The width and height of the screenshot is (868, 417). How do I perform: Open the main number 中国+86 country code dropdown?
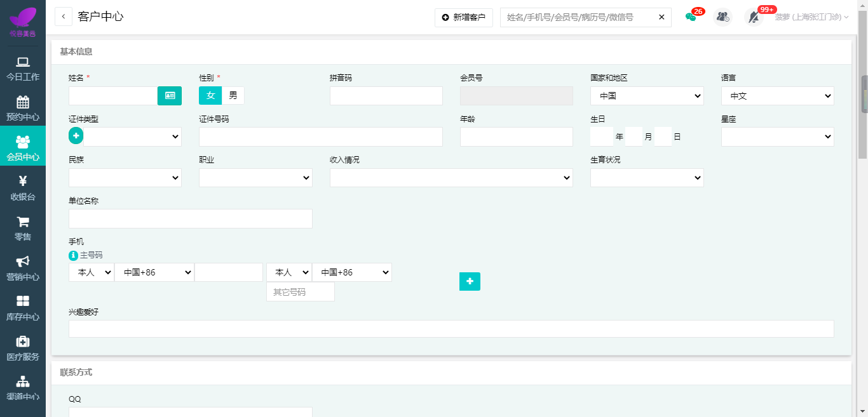click(x=154, y=272)
